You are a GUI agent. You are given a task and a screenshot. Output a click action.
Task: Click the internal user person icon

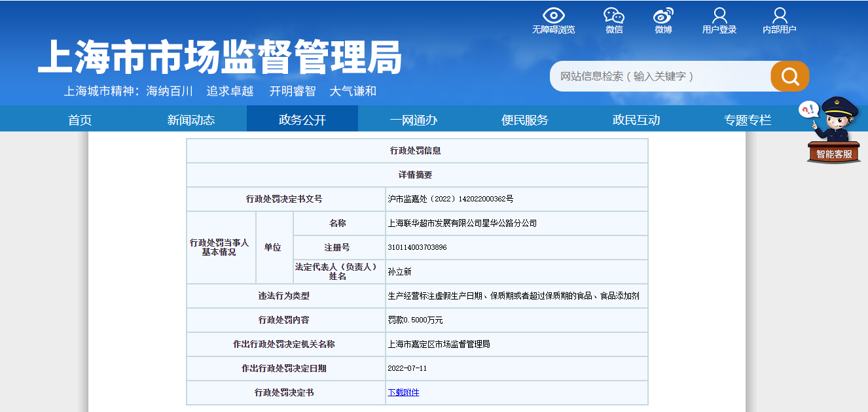[x=779, y=15]
